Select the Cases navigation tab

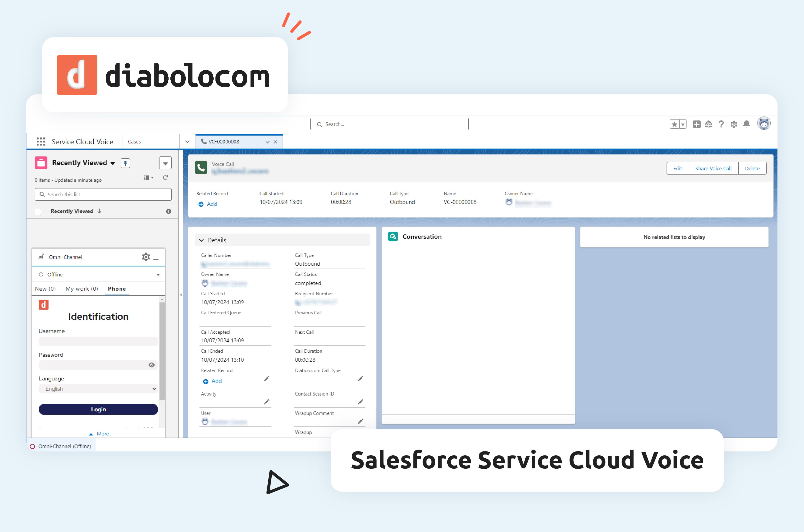(134, 142)
